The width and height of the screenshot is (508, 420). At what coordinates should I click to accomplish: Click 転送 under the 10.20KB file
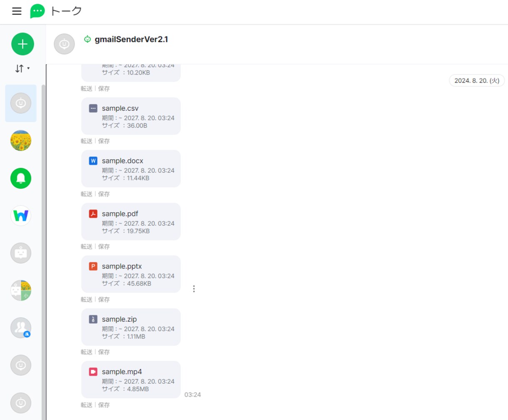[x=87, y=88]
